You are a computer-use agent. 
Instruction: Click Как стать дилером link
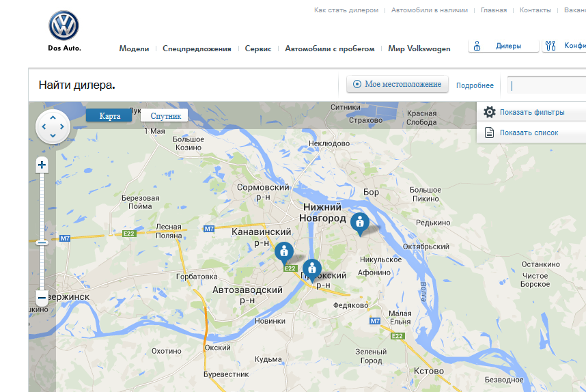click(x=346, y=10)
